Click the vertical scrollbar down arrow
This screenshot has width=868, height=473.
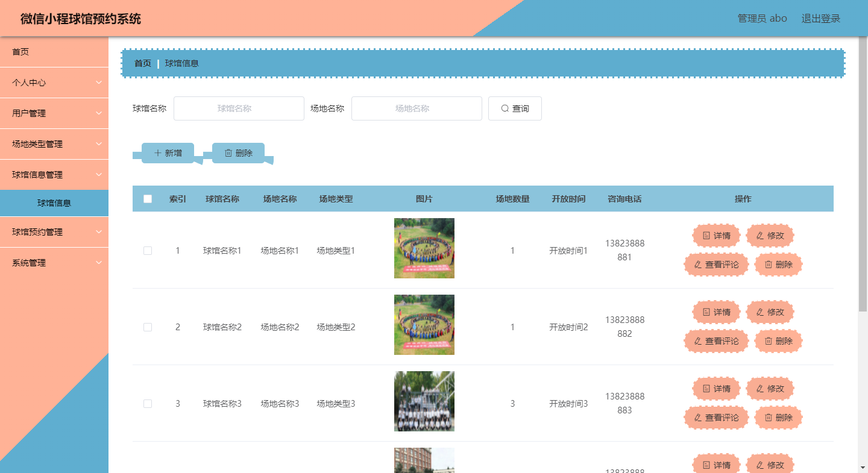(863, 467)
